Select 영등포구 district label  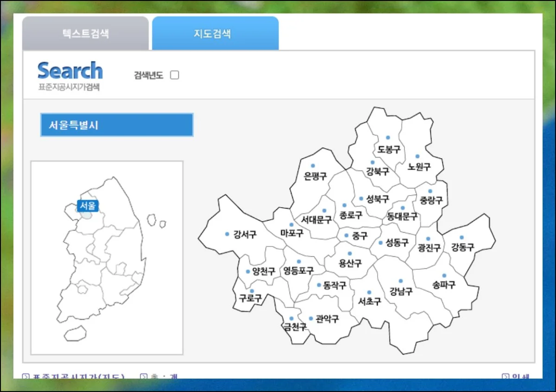click(x=298, y=271)
